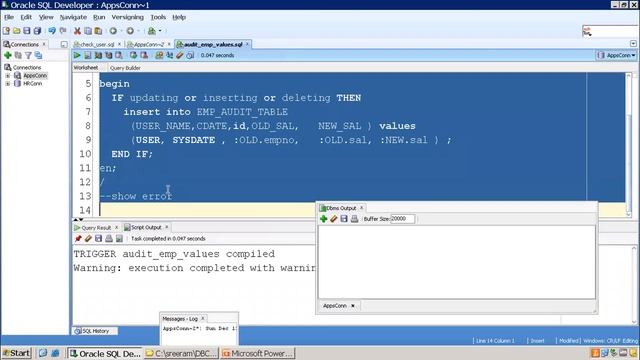
Task: Add new connection with green plus icon
Action: pyautogui.click(x=7, y=55)
